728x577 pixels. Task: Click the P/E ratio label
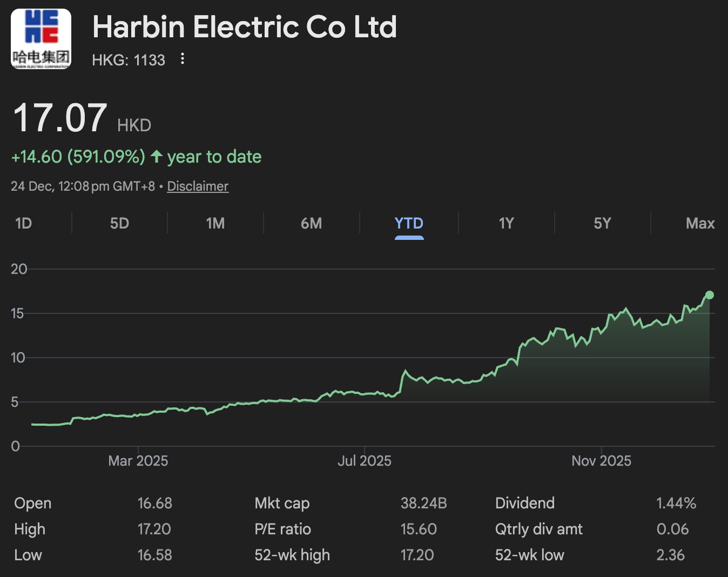point(282,529)
